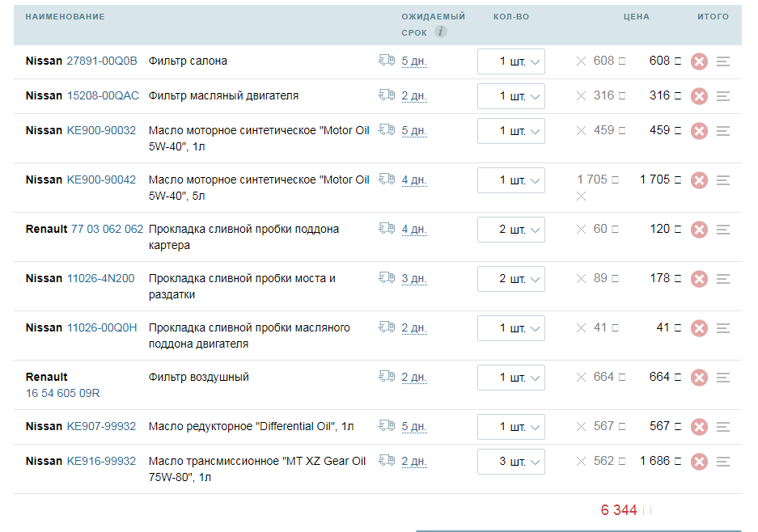Open the lines menu icon for KE916-99932

click(723, 462)
